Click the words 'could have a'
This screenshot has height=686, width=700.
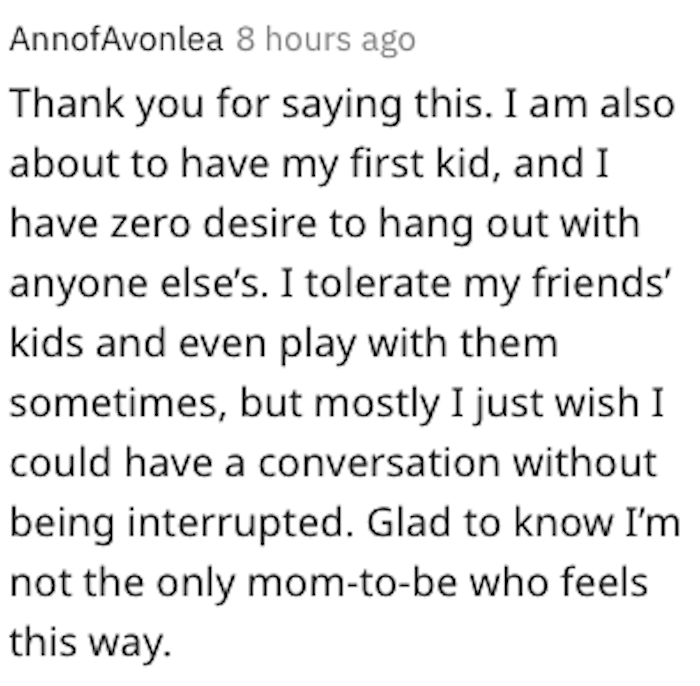(127, 462)
